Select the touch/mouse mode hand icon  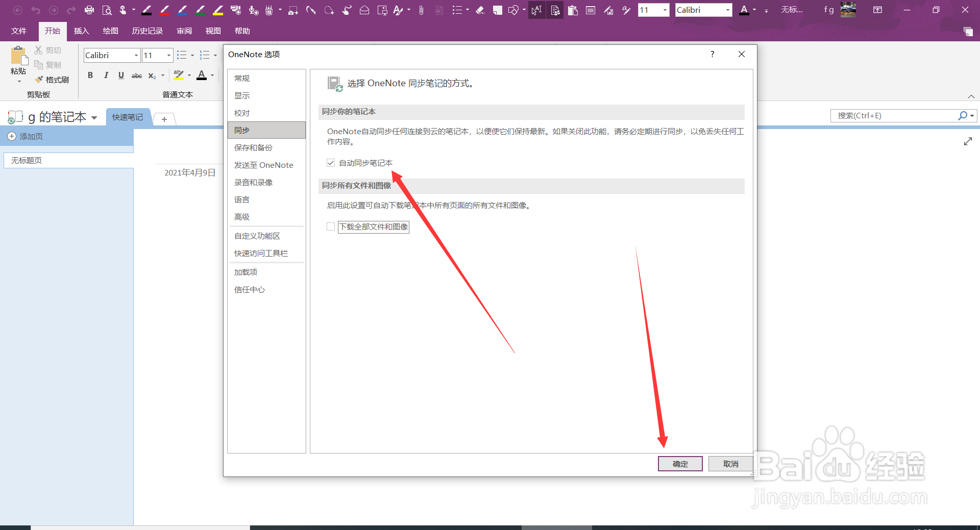pyautogui.click(x=123, y=10)
